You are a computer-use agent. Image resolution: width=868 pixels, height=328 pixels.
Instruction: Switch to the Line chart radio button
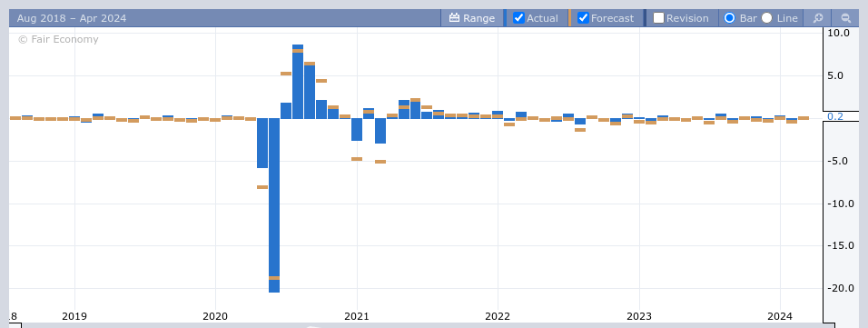click(766, 18)
